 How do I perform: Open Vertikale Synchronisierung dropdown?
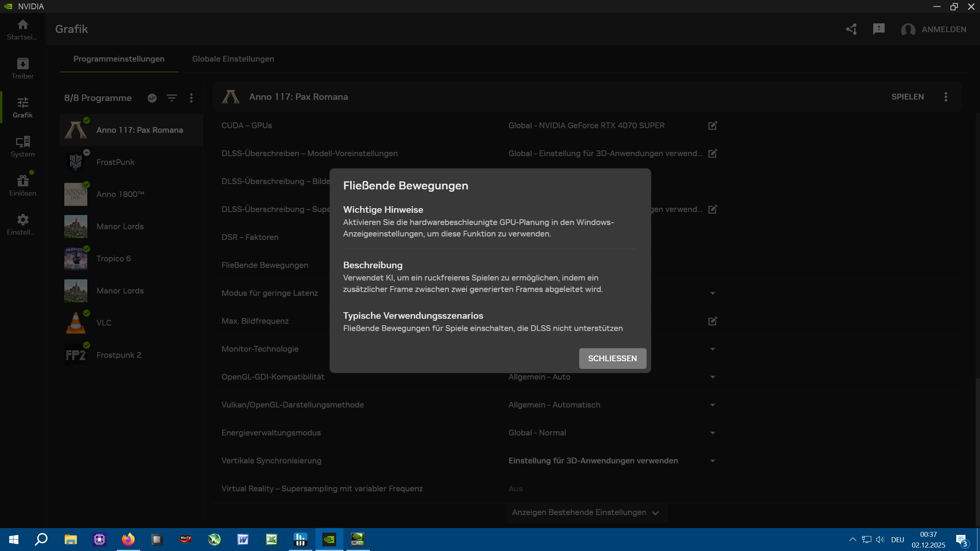pos(712,461)
